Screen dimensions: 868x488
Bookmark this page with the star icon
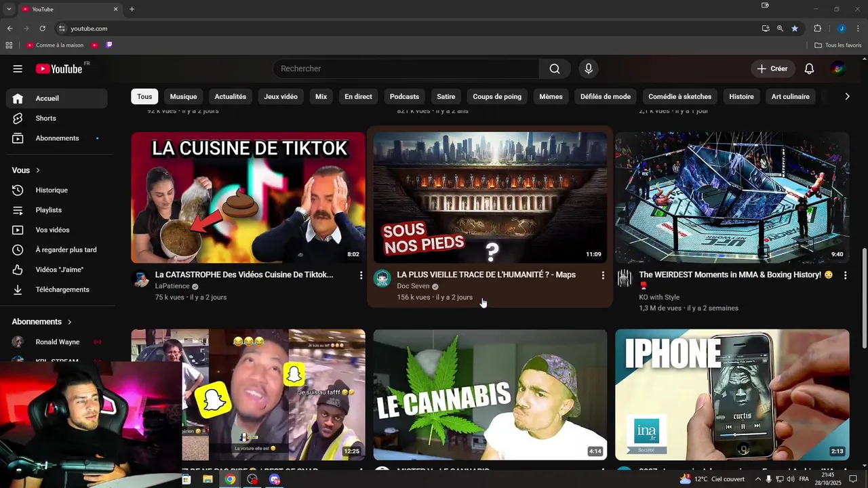tap(795, 28)
